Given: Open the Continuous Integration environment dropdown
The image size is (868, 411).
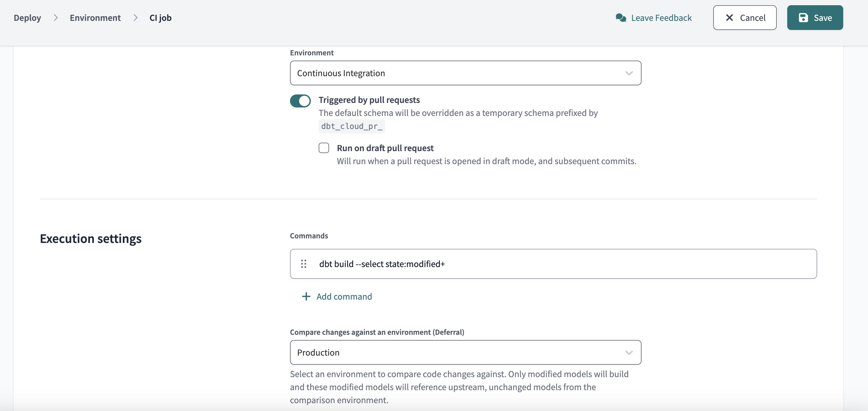Looking at the screenshot, I should click(x=465, y=73).
